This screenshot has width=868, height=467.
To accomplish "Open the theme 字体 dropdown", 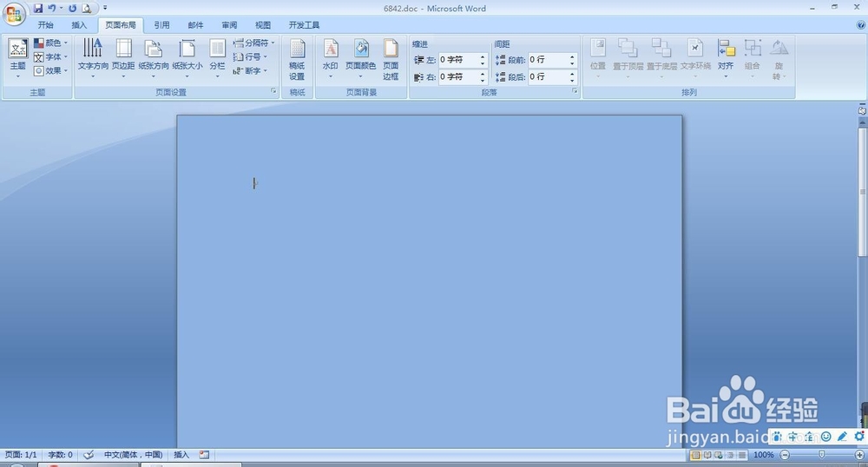I will coord(50,57).
